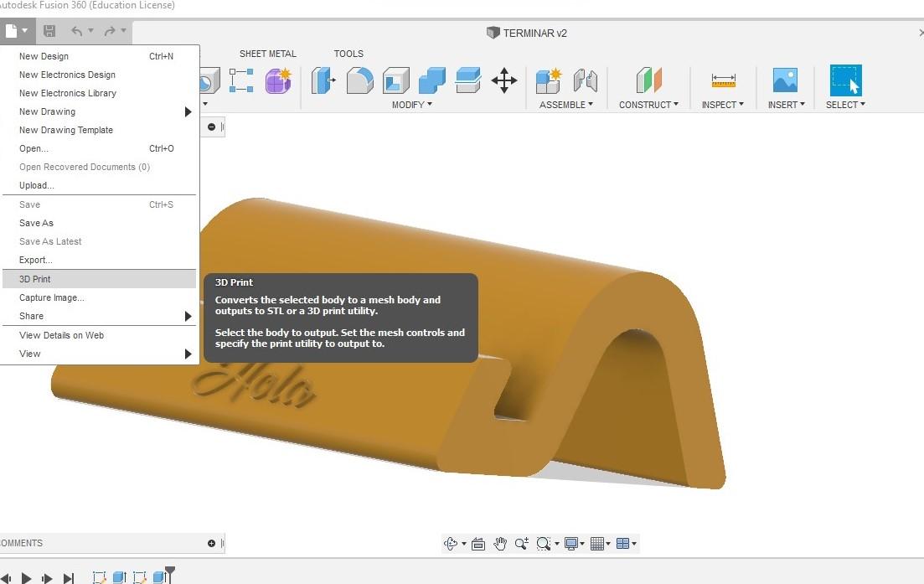Click the Save disk icon

(x=49, y=31)
